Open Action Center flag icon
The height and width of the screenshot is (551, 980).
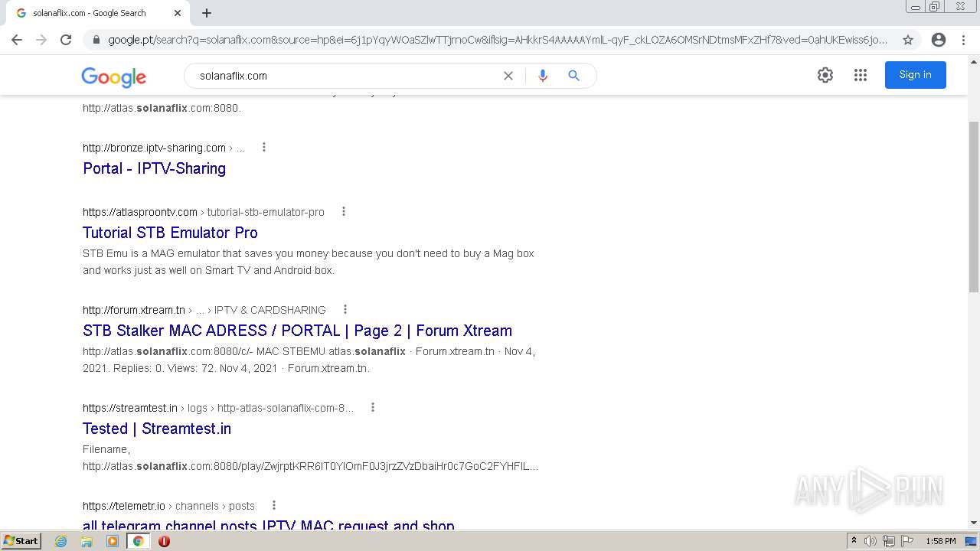(906, 541)
